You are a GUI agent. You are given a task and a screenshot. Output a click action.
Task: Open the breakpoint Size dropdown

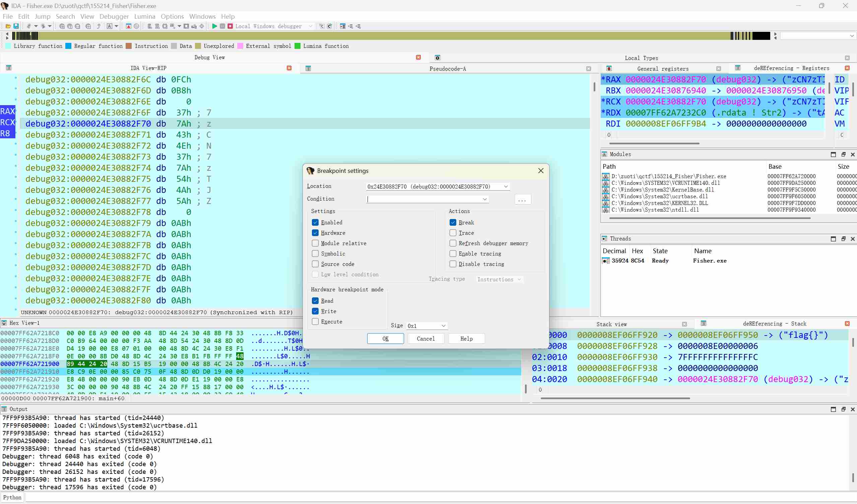click(444, 326)
